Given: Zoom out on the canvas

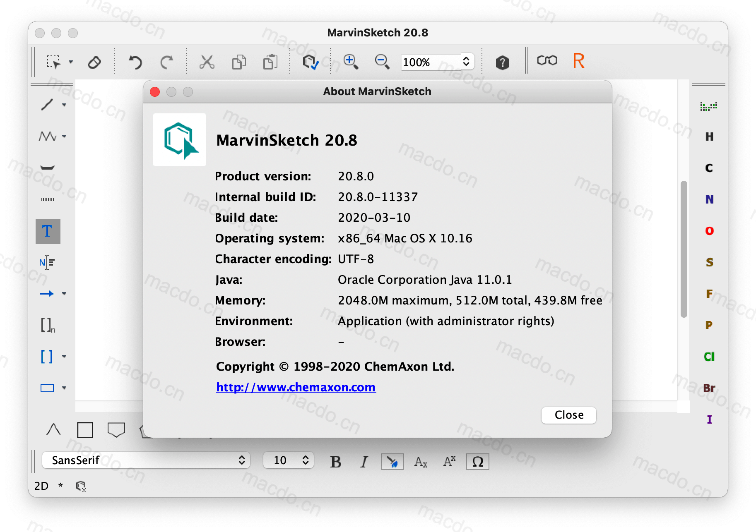Looking at the screenshot, I should (382, 62).
